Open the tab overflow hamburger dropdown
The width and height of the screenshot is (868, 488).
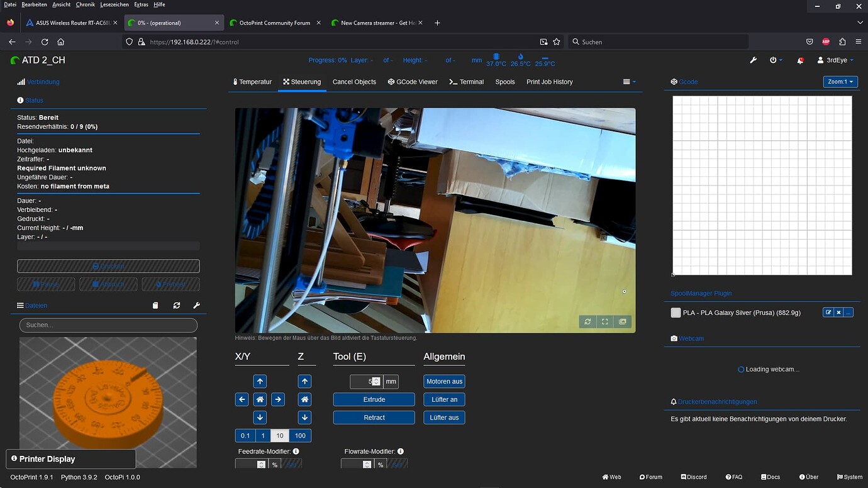628,81
